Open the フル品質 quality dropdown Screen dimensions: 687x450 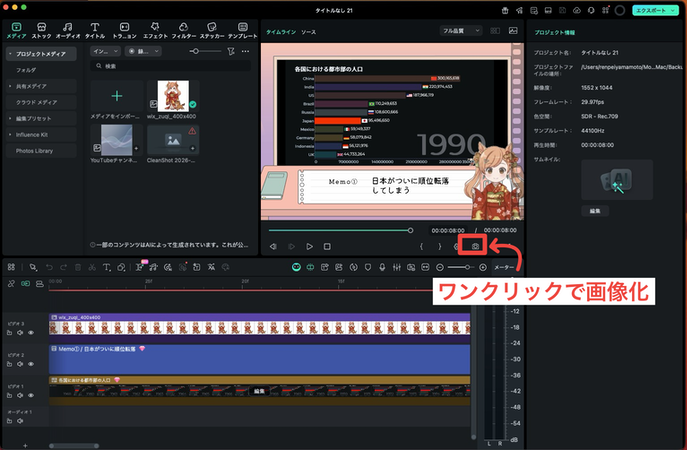coord(460,31)
